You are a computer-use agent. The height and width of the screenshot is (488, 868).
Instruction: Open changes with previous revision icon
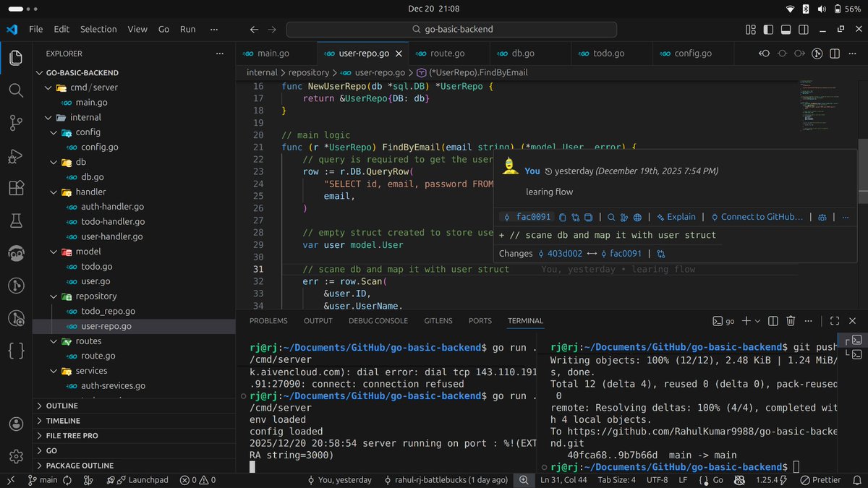click(x=765, y=53)
